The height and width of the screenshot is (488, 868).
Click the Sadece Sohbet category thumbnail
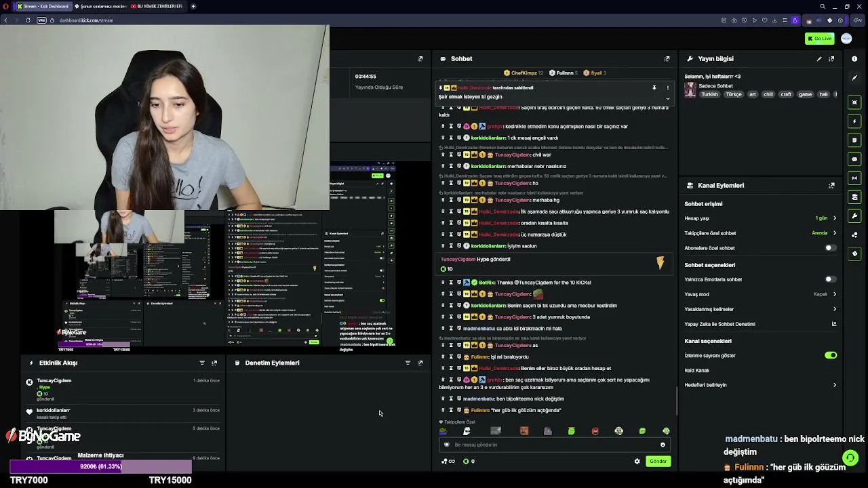(x=690, y=89)
